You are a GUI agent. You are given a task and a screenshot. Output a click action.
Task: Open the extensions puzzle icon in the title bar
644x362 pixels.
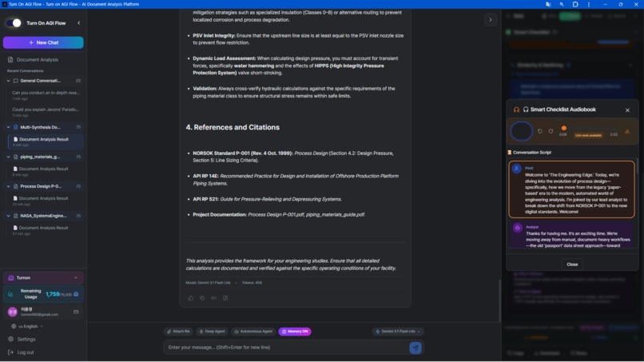click(x=575, y=4)
